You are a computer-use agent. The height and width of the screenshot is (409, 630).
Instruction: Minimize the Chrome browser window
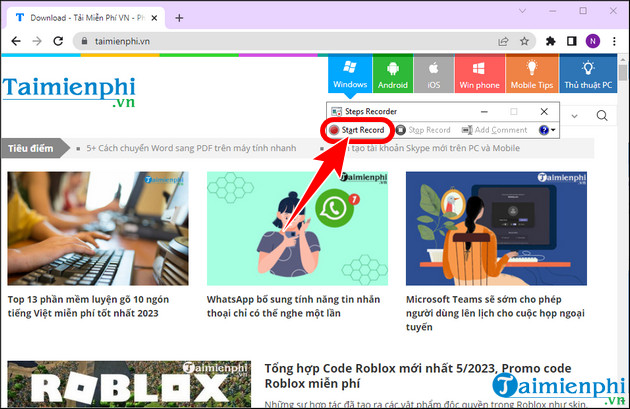[553, 11]
